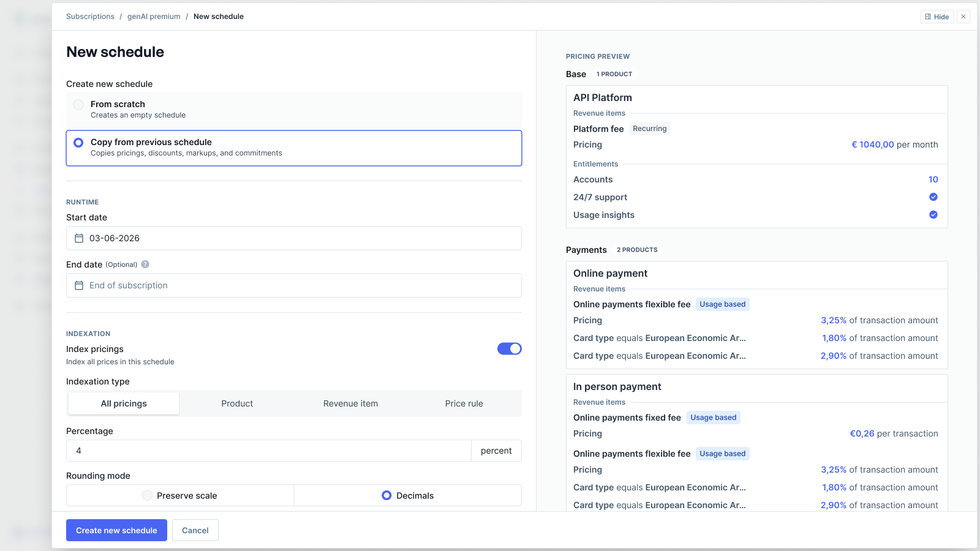Select the Product indexation tab
Image resolution: width=980 pixels, height=551 pixels.
coord(237,403)
